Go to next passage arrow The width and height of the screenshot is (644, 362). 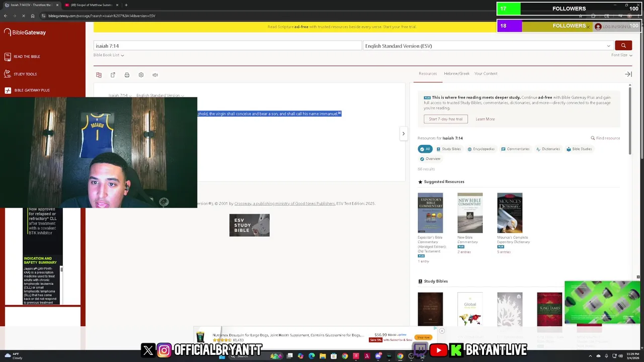click(403, 134)
